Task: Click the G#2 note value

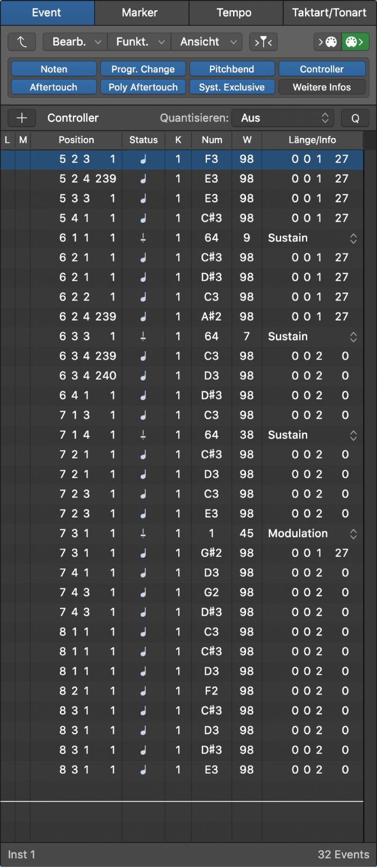Action: pos(212,553)
